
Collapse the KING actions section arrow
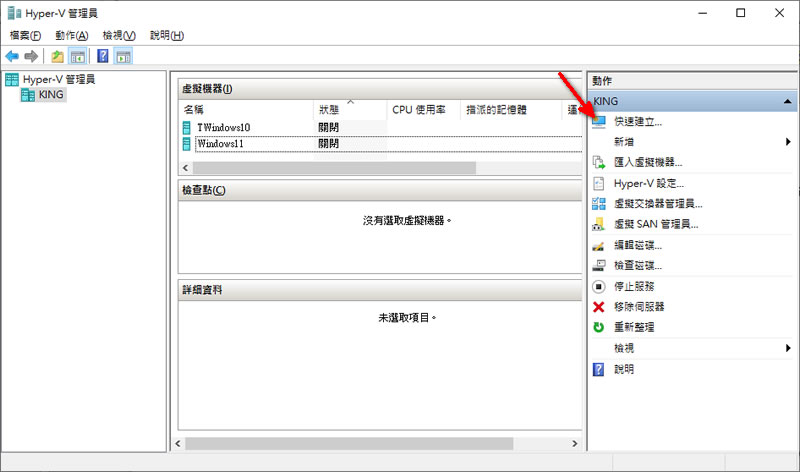[x=788, y=102]
